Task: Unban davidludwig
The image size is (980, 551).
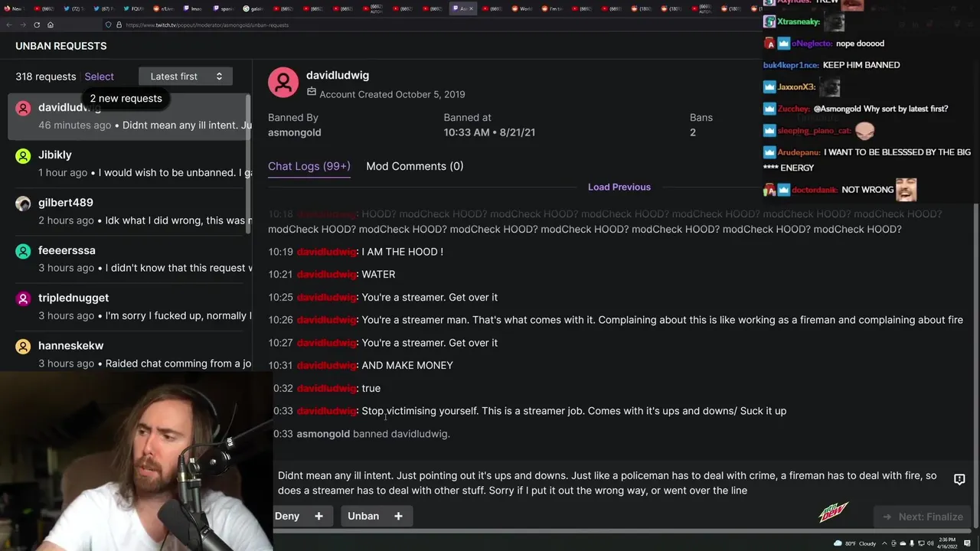Action: (x=363, y=516)
